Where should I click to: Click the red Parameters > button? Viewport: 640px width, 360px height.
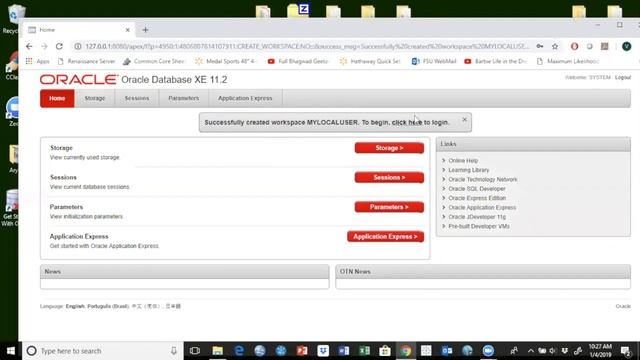click(389, 207)
